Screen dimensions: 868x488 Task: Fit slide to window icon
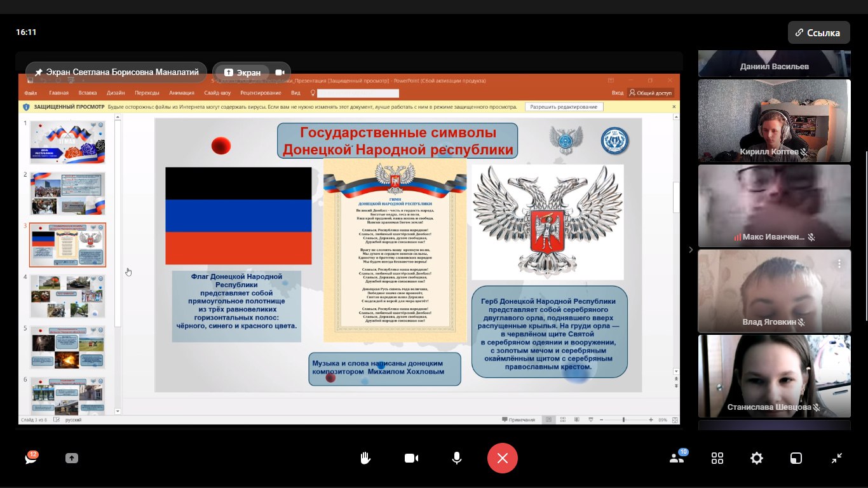tap(675, 420)
